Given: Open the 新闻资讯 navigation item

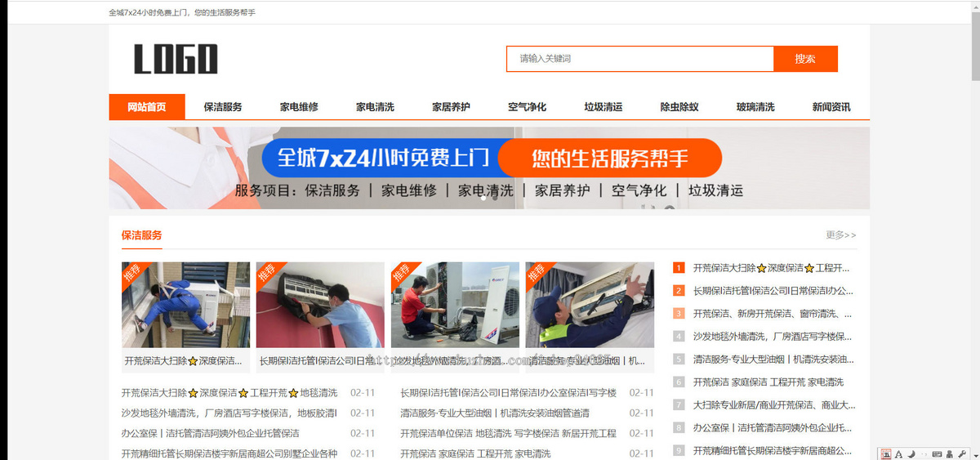Looking at the screenshot, I should click(831, 107).
